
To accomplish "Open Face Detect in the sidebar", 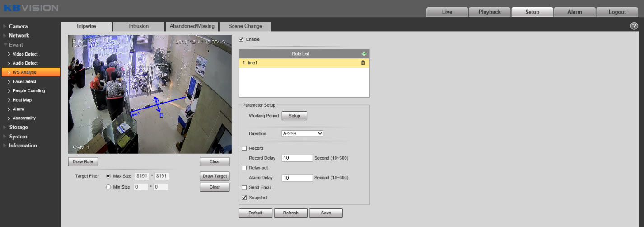I will click(x=24, y=82).
